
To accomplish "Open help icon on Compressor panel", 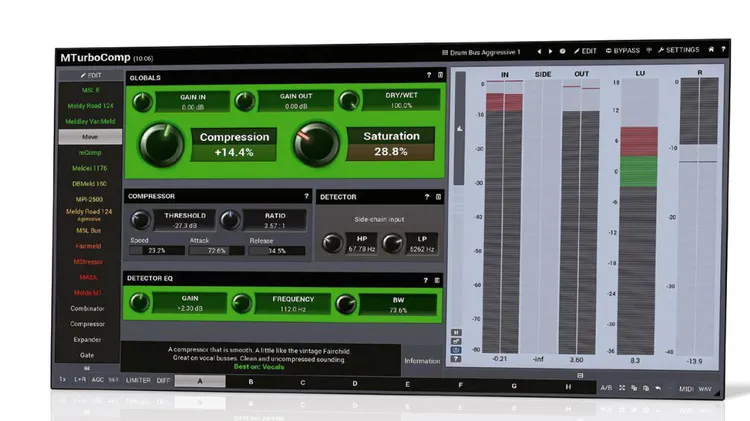I will point(306,197).
